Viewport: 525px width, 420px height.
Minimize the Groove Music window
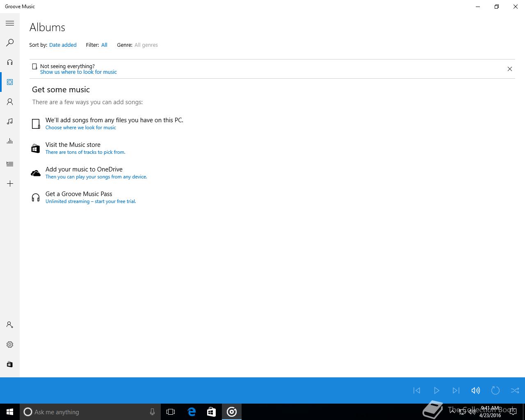pyautogui.click(x=478, y=7)
